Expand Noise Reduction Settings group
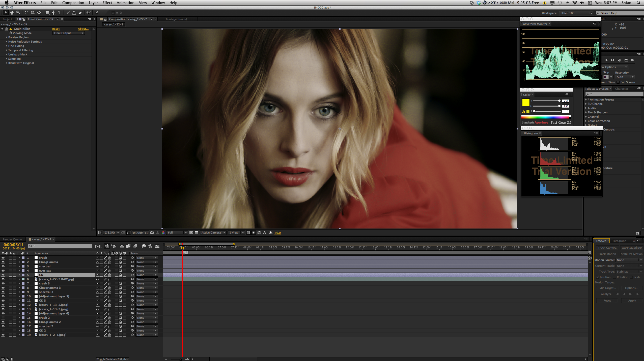 tap(6, 42)
